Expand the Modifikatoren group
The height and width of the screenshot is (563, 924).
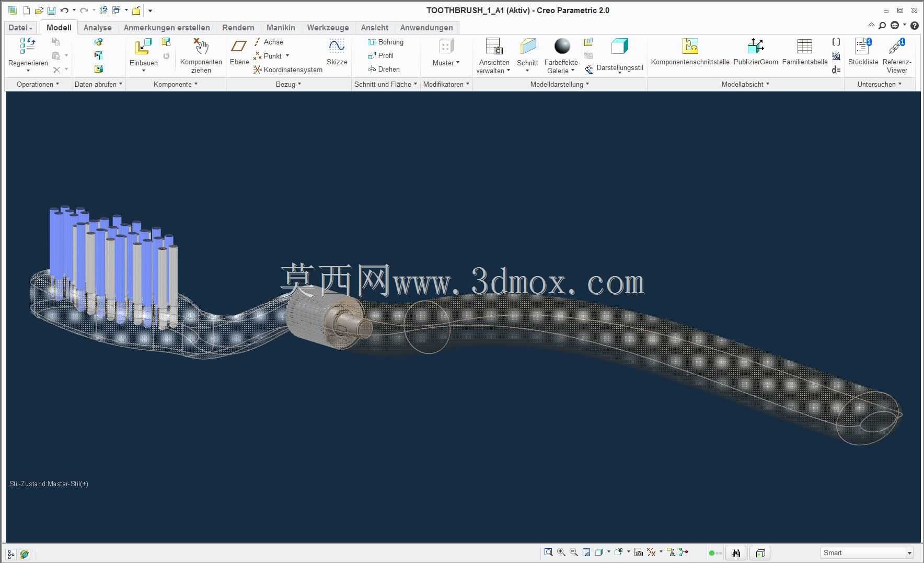click(x=446, y=84)
